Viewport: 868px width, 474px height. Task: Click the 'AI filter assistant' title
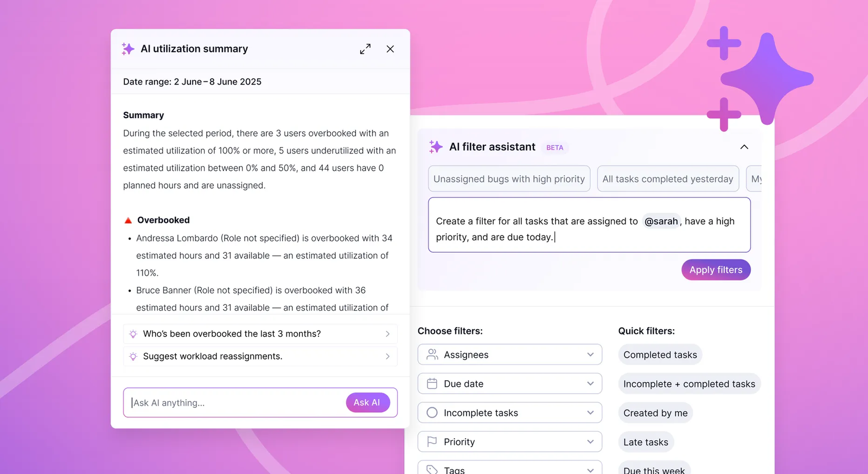(492, 147)
